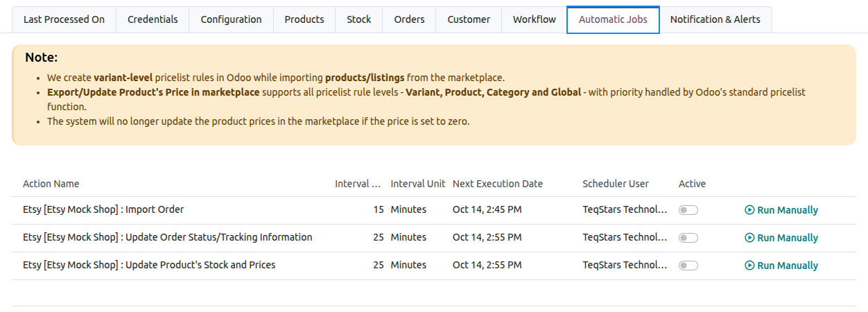Viewport: 868px width, 312px height.
Task: Run Update Product's Stock and Prices manually
Action: (x=781, y=266)
